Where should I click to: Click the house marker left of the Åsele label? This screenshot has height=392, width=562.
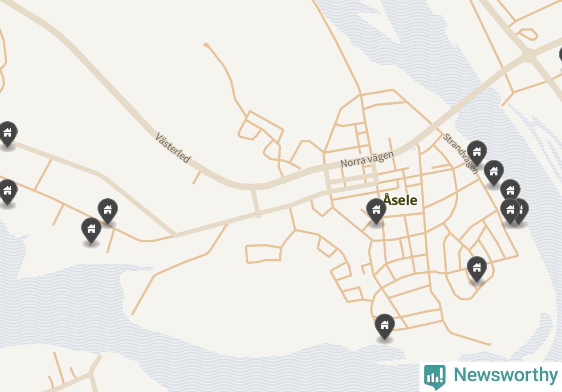(376, 211)
